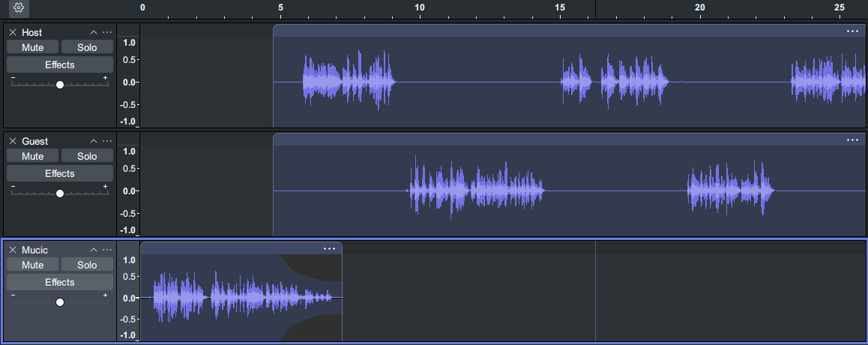868x345 pixels.
Task: Collapse the Host track panel chevron
Action: [x=94, y=32]
